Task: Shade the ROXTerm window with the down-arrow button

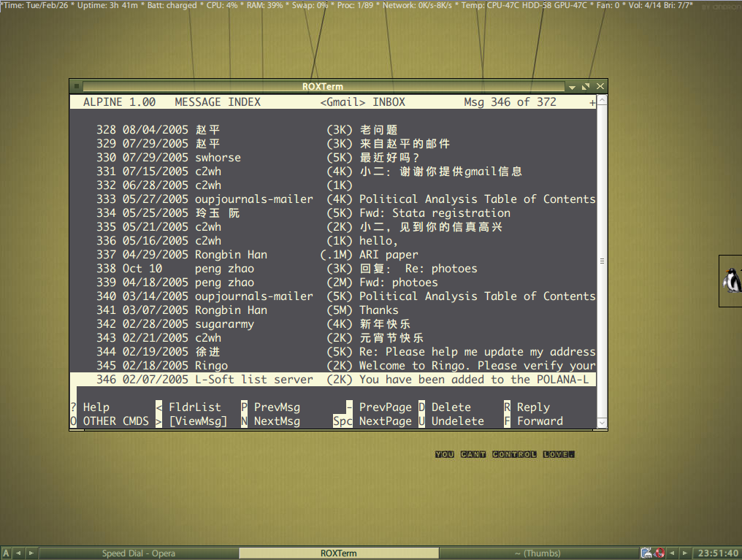Action: point(572,87)
